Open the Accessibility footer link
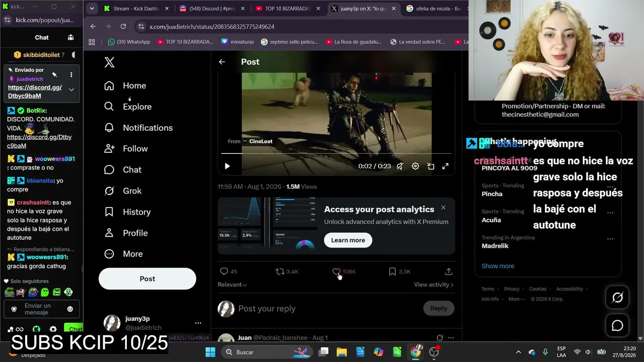Screen dimensions: 644x362 [x=570, y=289]
